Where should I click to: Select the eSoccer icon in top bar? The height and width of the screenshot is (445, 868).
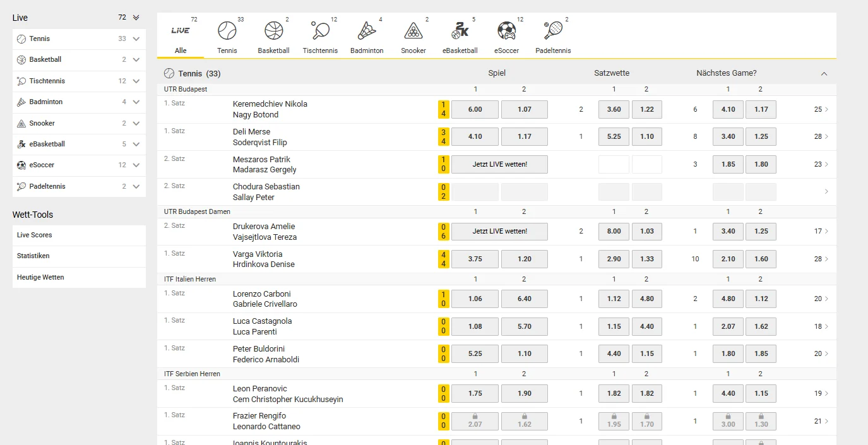point(506,30)
